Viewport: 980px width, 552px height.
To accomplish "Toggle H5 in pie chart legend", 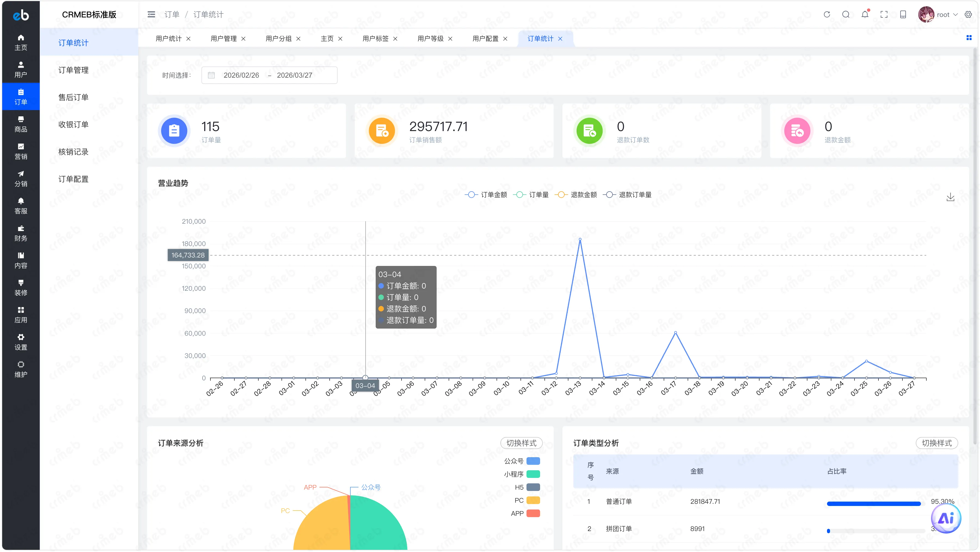I will click(x=527, y=487).
